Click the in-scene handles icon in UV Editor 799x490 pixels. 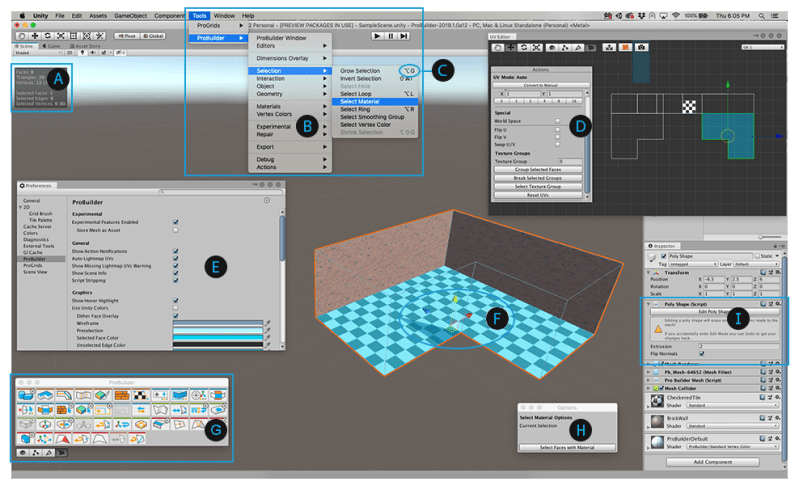click(x=609, y=47)
